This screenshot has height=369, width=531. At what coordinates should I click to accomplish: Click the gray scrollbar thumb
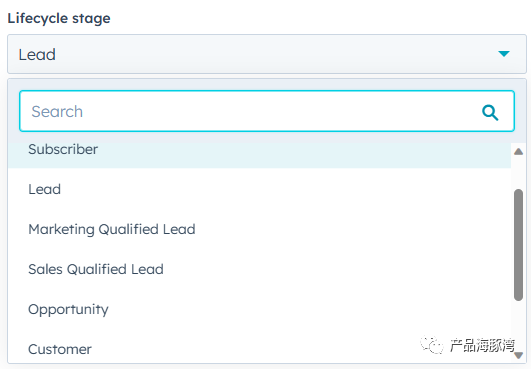(518, 245)
